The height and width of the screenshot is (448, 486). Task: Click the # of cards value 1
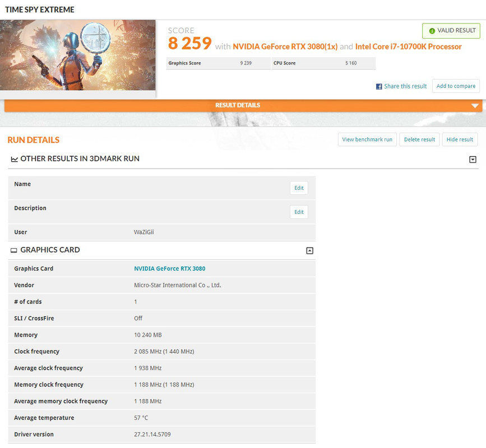(x=136, y=302)
